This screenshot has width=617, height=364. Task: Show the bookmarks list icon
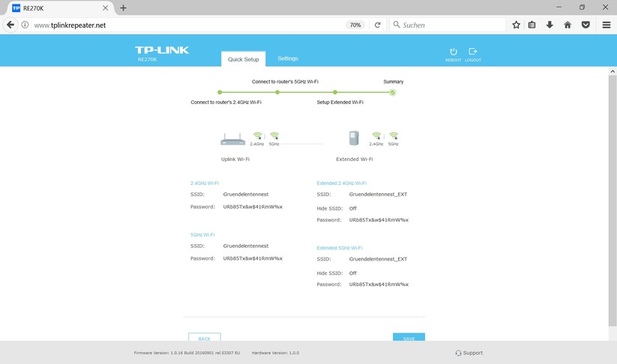pos(532,25)
